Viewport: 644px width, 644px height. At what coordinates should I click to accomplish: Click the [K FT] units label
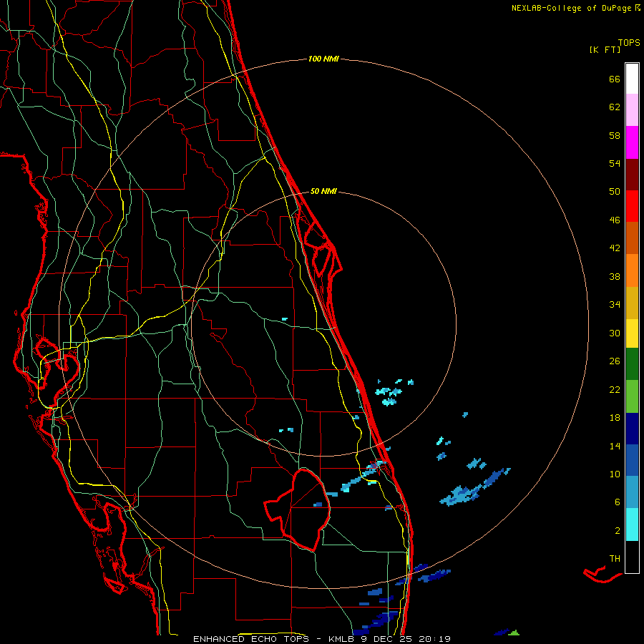point(605,50)
